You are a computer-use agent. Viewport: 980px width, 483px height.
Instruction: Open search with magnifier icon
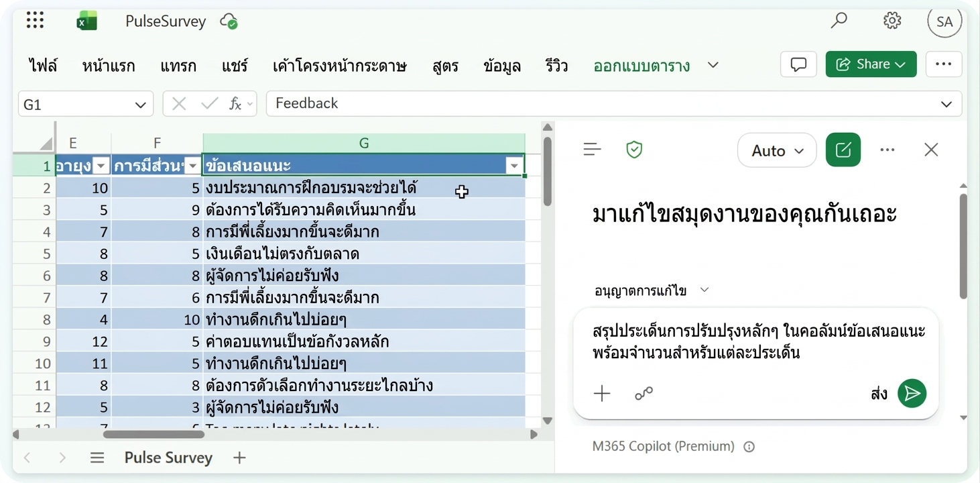coord(839,21)
